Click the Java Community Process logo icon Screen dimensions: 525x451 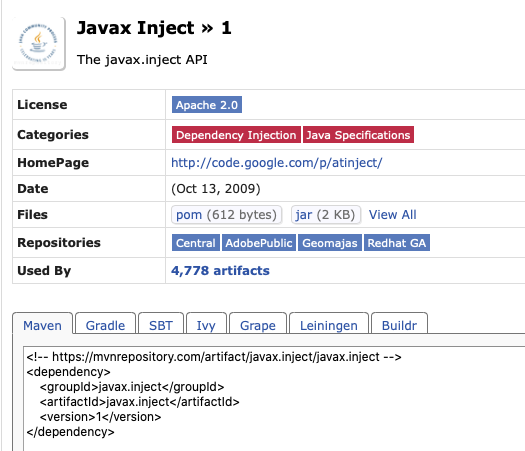pos(39,44)
